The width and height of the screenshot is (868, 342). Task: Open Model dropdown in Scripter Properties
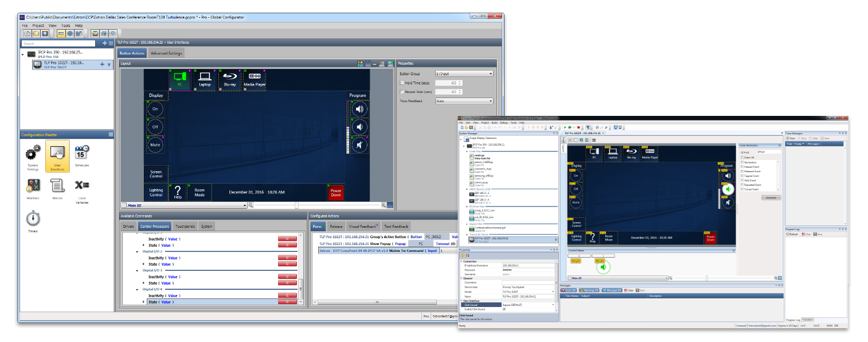[x=553, y=292]
